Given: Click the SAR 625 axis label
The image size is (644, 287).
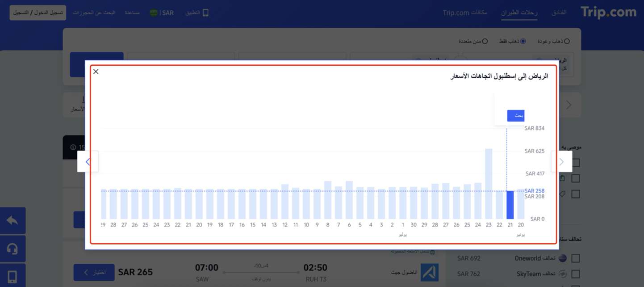Looking at the screenshot, I should pyautogui.click(x=535, y=151).
